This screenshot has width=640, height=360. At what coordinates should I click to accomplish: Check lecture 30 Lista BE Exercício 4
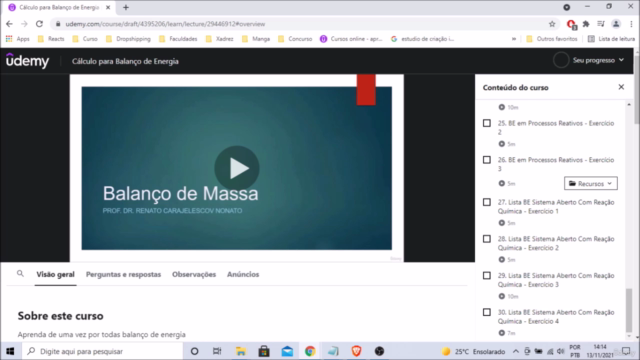[487, 312]
